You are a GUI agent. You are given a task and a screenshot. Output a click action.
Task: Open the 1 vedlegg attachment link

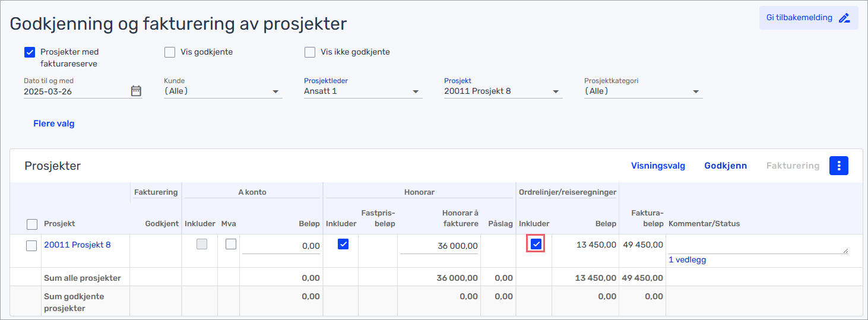(x=687, y=259)
